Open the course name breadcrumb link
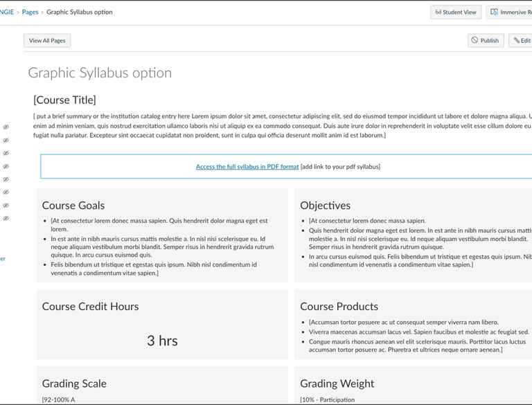The image size is (532, 405). click(x=6, y=12)
